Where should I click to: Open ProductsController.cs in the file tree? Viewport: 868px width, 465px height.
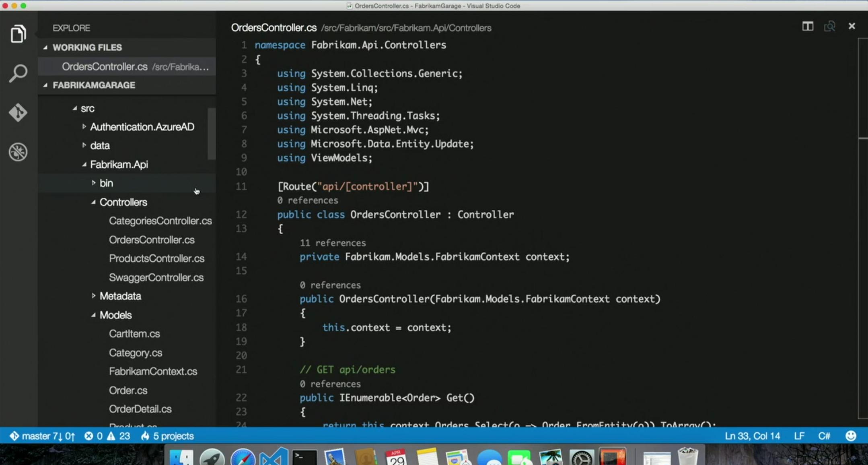click(x=156, y=258)
